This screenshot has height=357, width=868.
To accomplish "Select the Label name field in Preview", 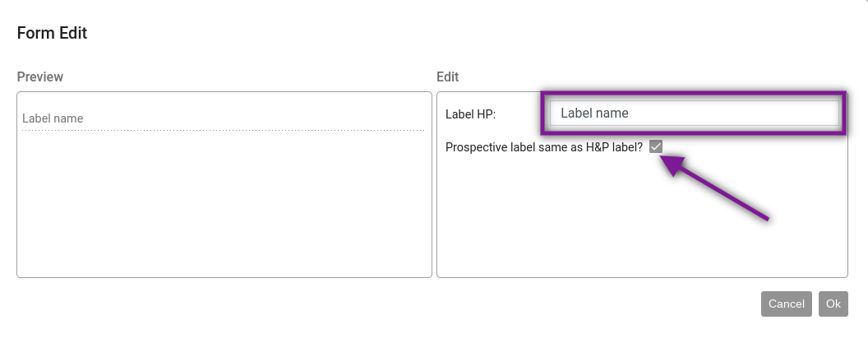I will [223, 118].
